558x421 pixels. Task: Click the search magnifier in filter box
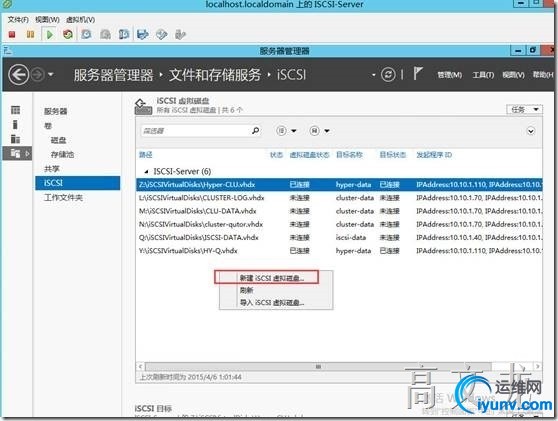point(255,131)
